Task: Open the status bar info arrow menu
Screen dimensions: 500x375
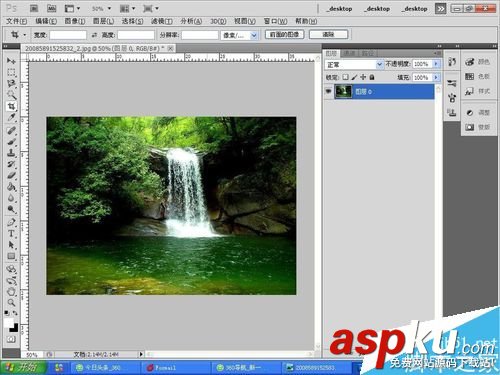Action: click(x=141, y=354)
